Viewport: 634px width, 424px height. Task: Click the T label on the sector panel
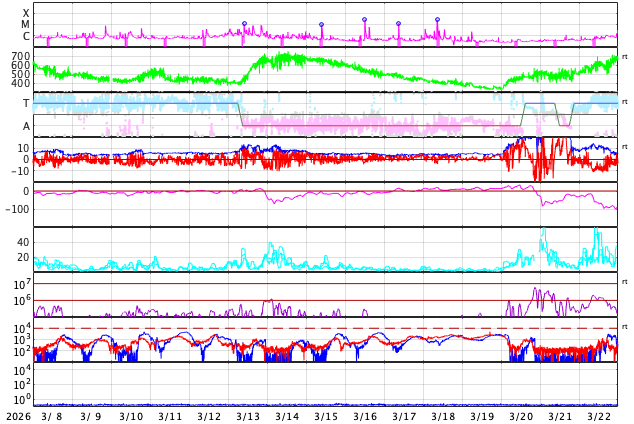coord(26,103)
